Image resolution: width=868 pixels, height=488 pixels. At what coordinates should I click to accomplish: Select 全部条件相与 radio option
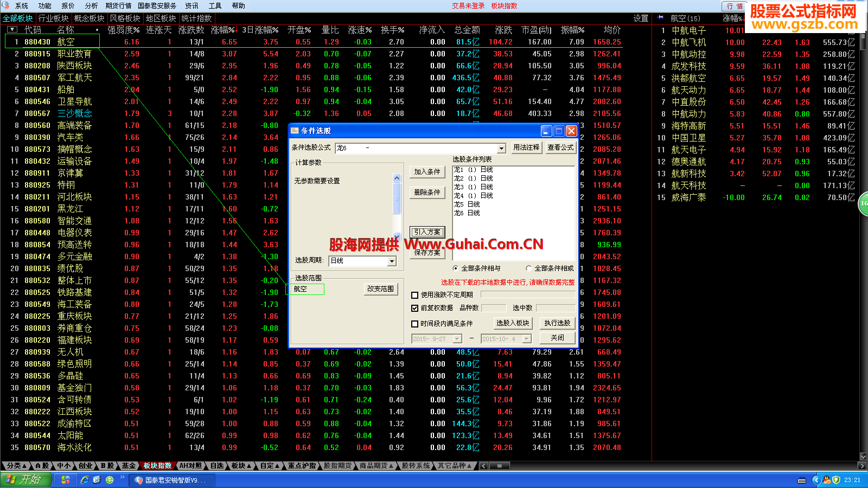455,268
